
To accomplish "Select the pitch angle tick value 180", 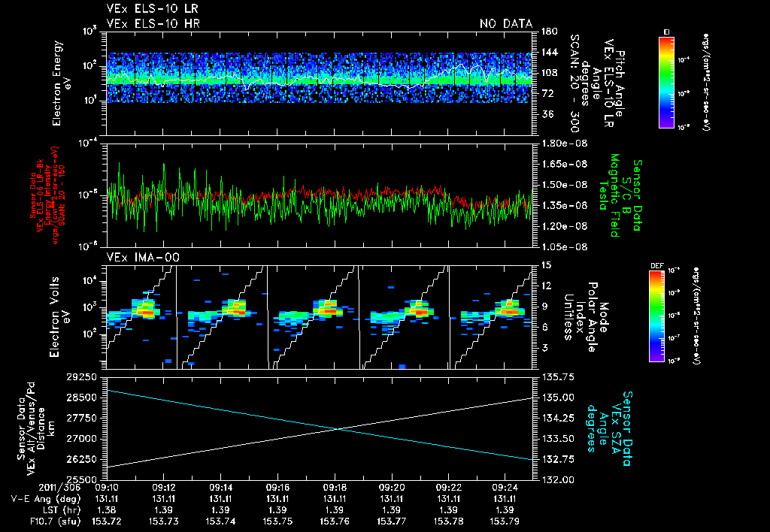I will (x=550, y=32).
